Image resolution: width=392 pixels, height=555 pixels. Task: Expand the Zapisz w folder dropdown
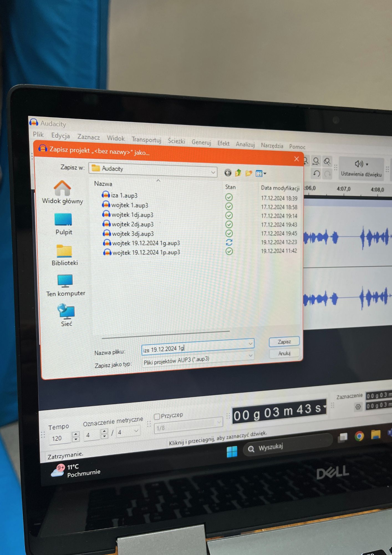click(213, 172)
